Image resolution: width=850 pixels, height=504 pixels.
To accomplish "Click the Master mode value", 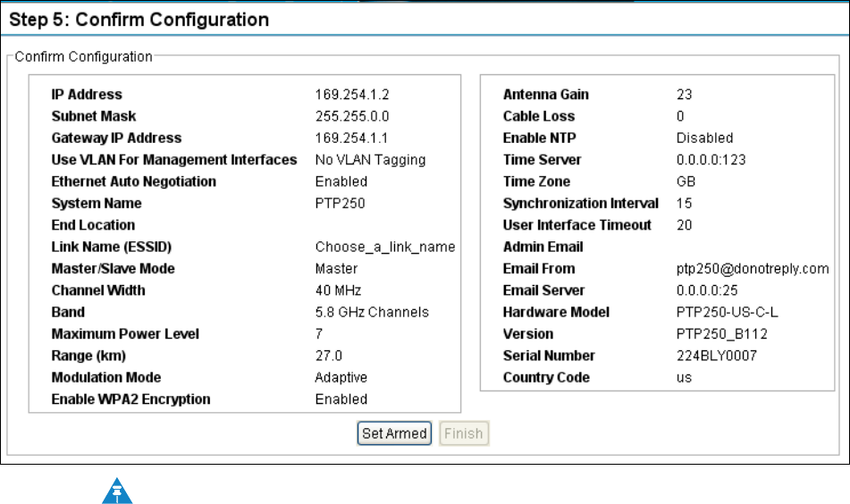I will pos(337,269).
